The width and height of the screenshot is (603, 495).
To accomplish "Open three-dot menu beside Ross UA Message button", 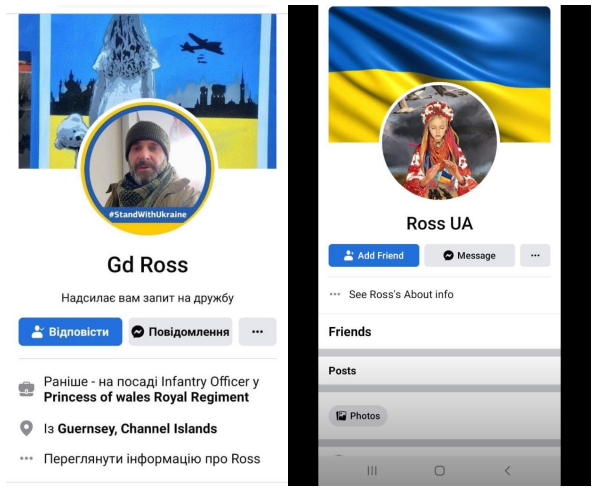I will 535,255.
